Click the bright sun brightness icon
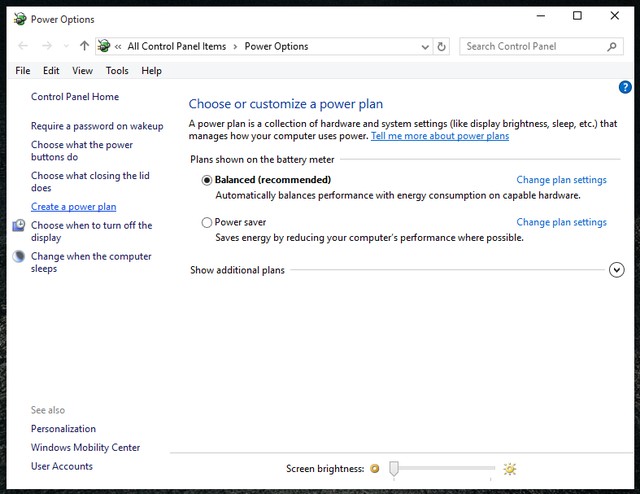640x494 pixels. (x=509, y=469)
